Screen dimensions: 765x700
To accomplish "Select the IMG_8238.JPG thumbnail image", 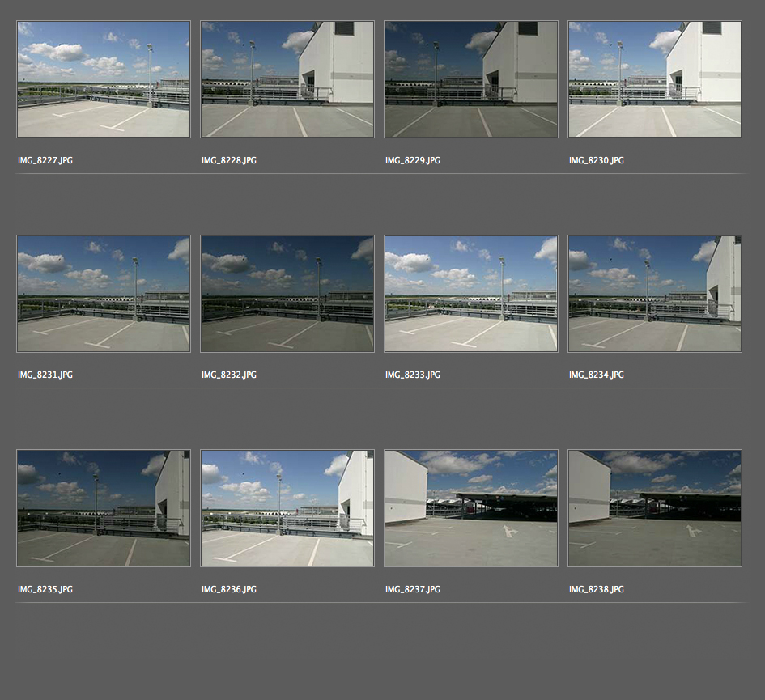I will point(655,508).
